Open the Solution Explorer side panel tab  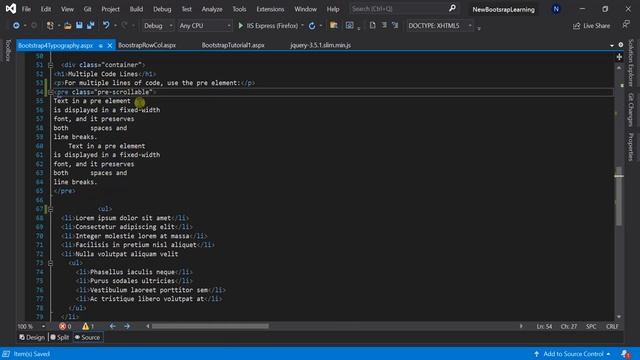[x=631, y=63]
